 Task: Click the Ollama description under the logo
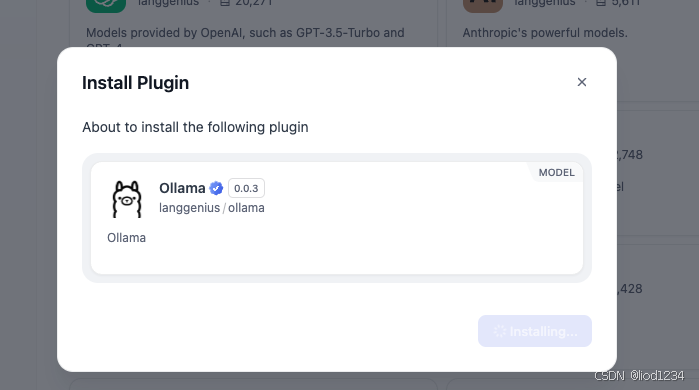[x=126, y=238]
